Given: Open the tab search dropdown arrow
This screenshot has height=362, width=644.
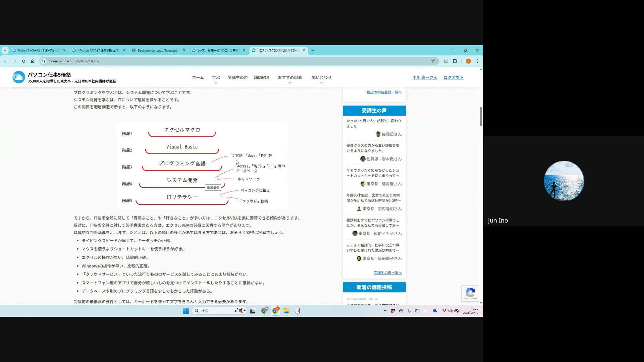Looking at the screenshot, I should click(x=5, y=50).
